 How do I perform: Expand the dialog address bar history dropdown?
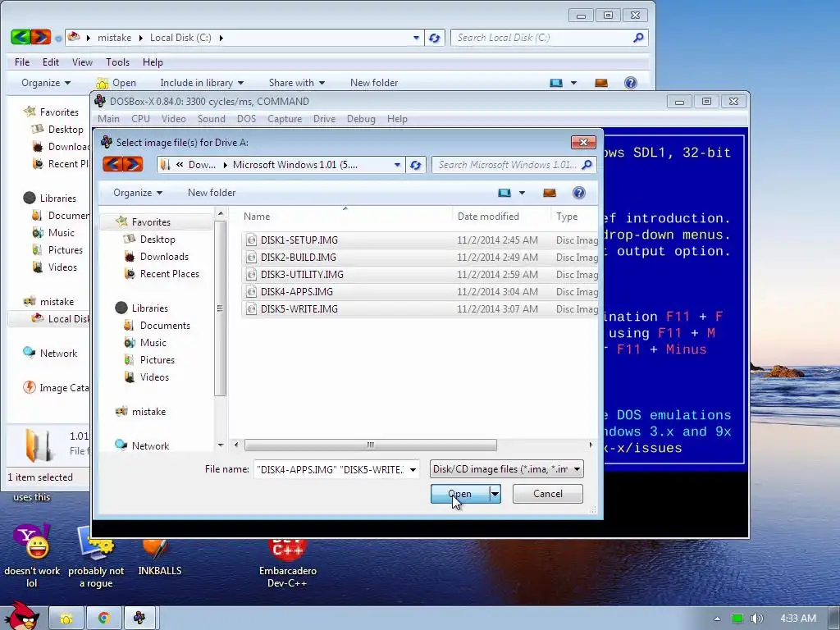click(397, 165)
